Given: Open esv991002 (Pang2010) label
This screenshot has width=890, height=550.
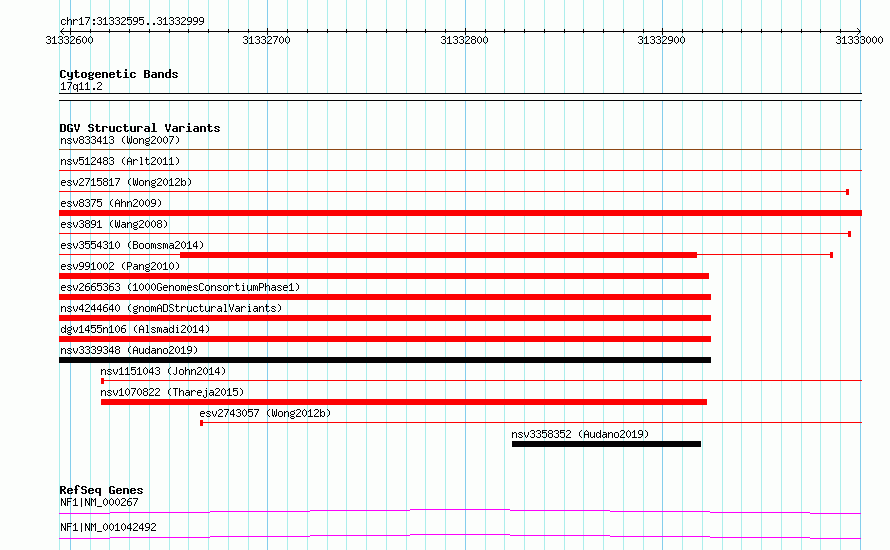Looking at the screenshot, I should (x=120, y=266).
